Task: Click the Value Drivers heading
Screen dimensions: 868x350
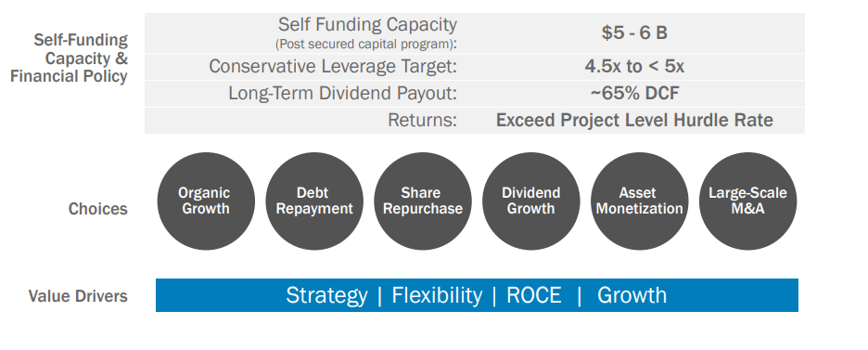Action: coord(78,296)
